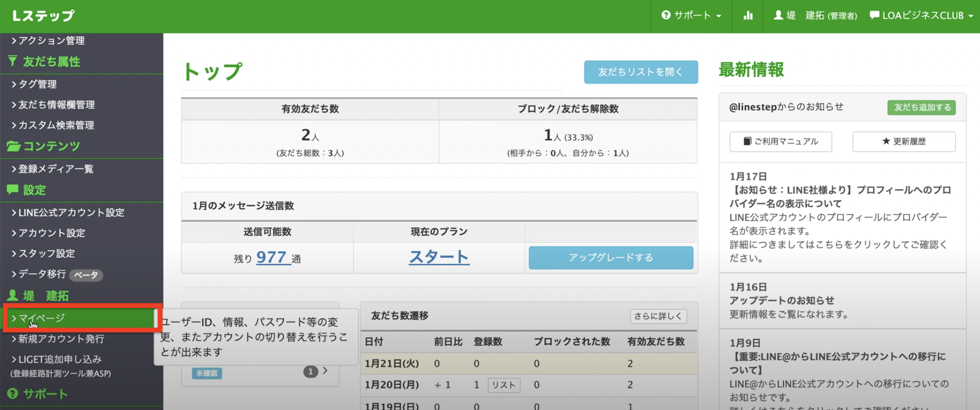Click the bar chart statistics icon
The height and width of the screenshot is (410, 980).
pos(748,15)
